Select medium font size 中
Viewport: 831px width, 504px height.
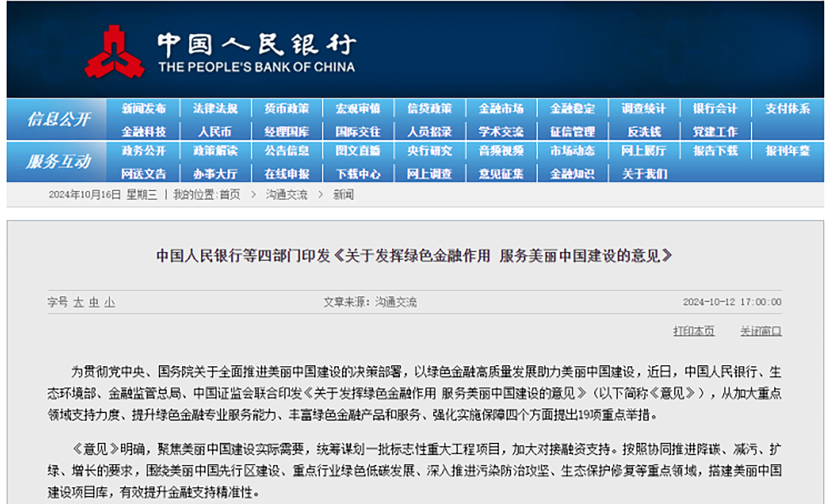pyautogui.click(x=94, y=302)
